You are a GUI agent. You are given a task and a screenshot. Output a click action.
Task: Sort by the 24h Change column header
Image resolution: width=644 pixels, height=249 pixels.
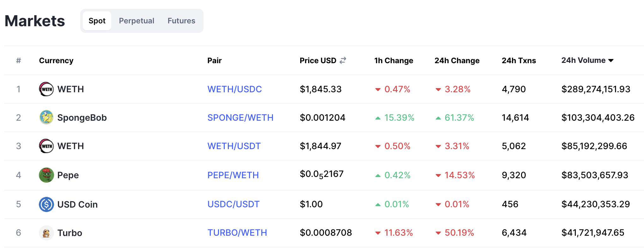[457, 61]
